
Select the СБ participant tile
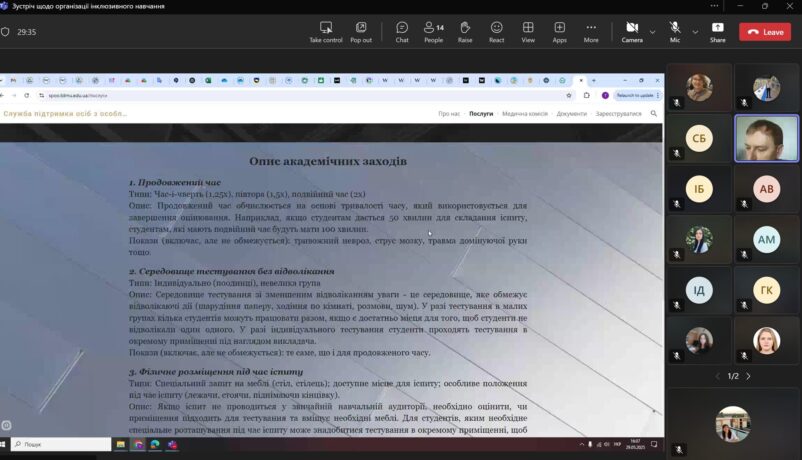tap(699, 138)
